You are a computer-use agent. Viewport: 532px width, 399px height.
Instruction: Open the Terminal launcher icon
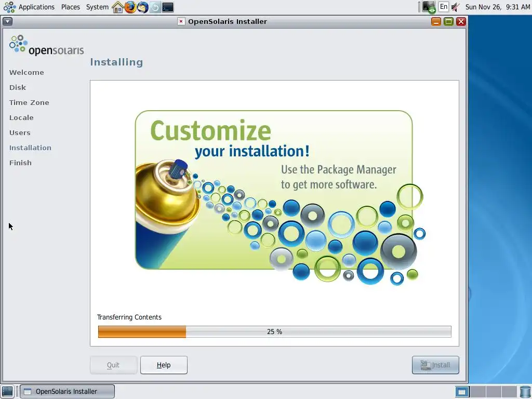[x=168, y=7]
